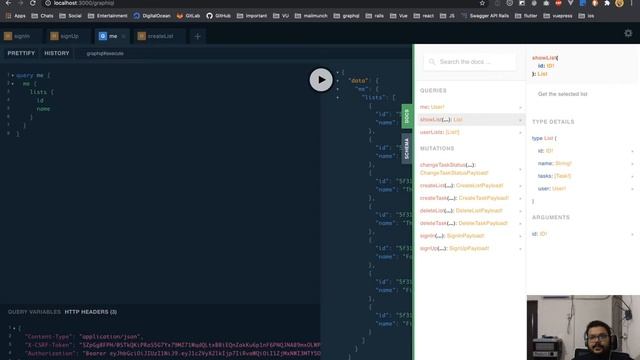Viewport: 640px width, 360px height.
Task: Click the browser back arrow
Action: point(9,3)
